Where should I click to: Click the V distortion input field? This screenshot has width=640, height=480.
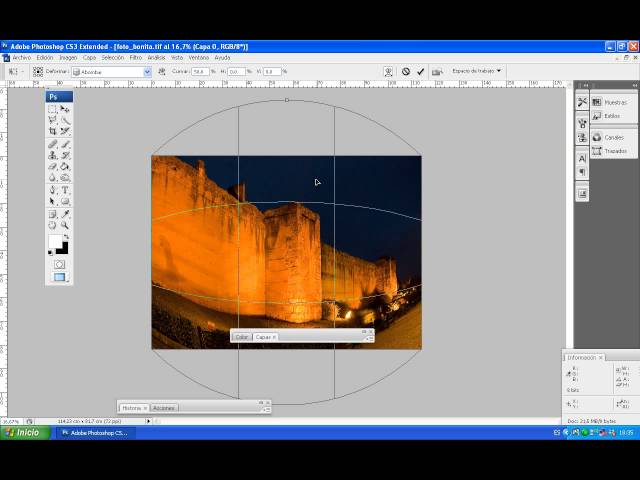click(x=272, y=72)
